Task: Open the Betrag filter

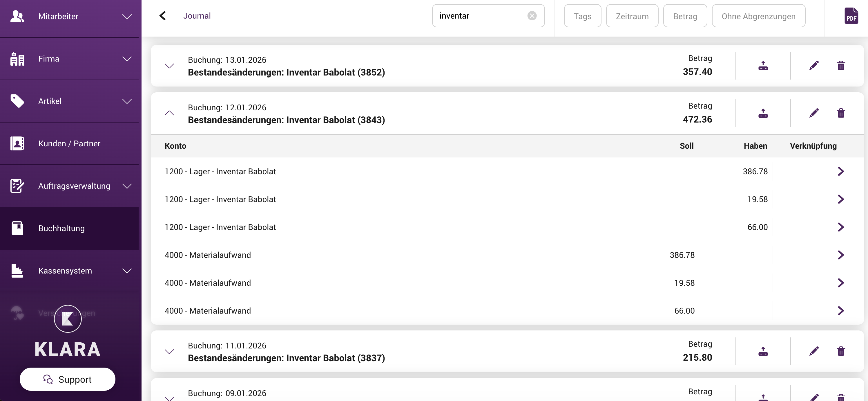Action: coord(685,16)
